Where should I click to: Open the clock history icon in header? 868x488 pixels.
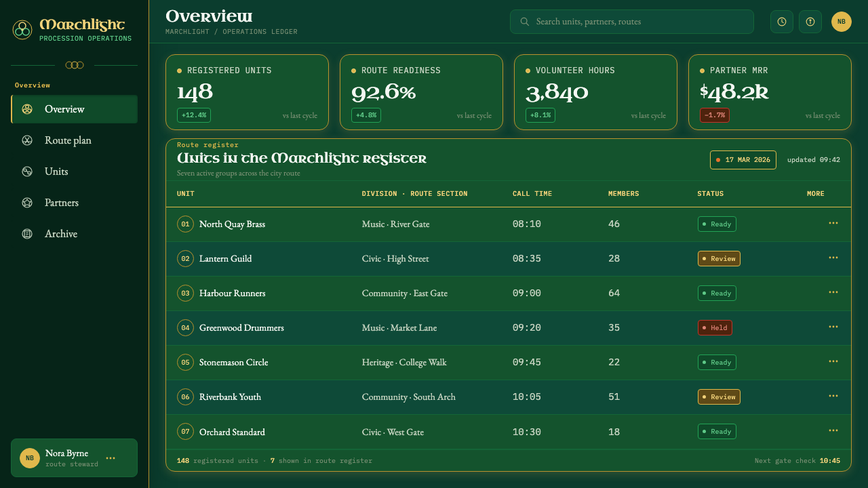[x=782, y=22]
